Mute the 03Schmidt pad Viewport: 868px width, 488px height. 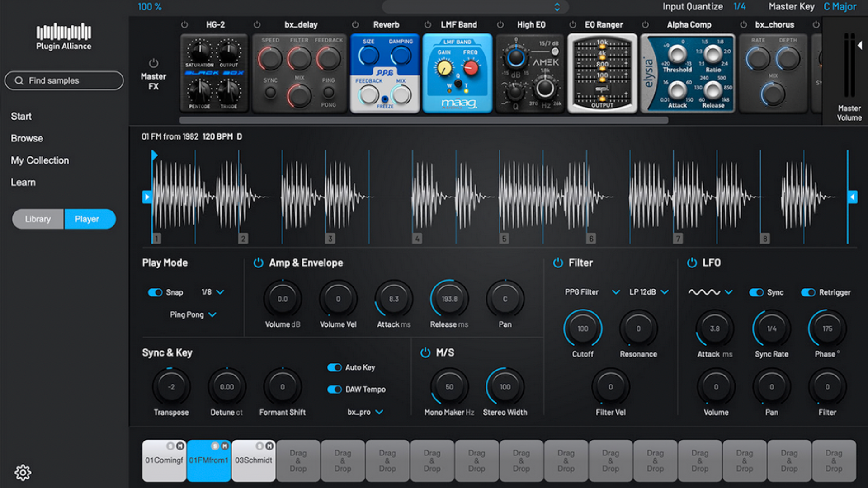pyautogui.click(x=269, y=446)
